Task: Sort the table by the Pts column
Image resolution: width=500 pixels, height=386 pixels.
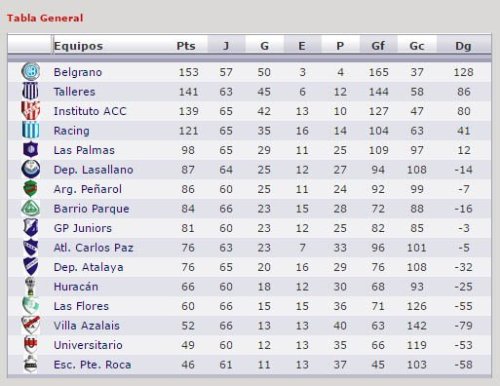Action: tap(186, 46)
